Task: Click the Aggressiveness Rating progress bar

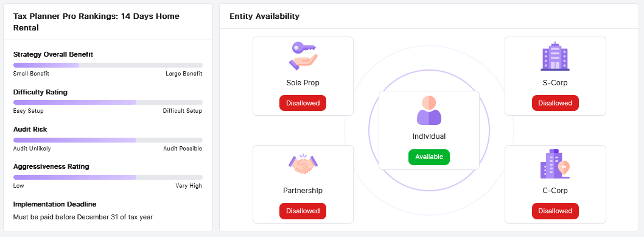Action: point(108,177)
